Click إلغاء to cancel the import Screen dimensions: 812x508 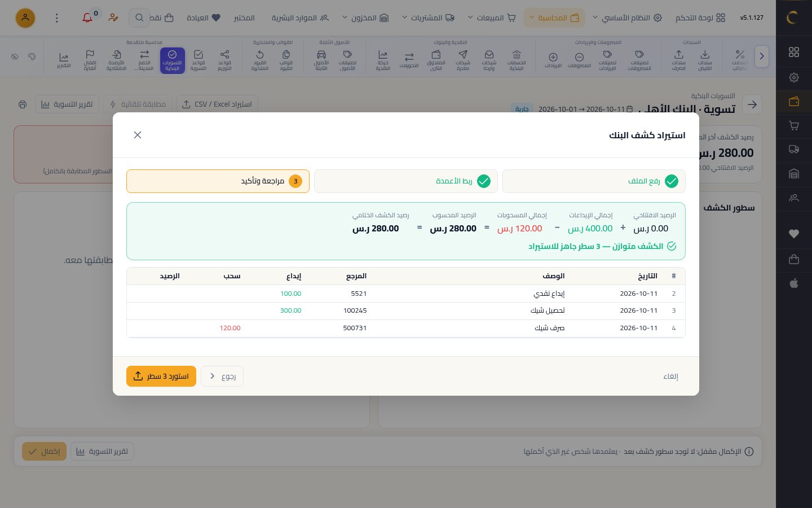[671, 376]
